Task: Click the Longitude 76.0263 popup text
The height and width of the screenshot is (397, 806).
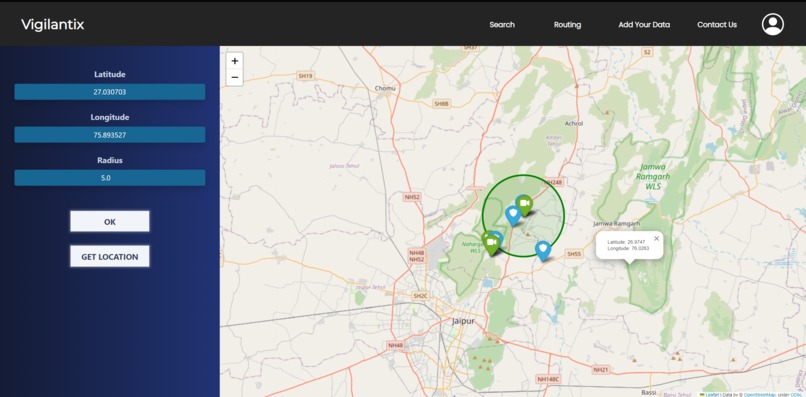Action: (x=628, y=248)
